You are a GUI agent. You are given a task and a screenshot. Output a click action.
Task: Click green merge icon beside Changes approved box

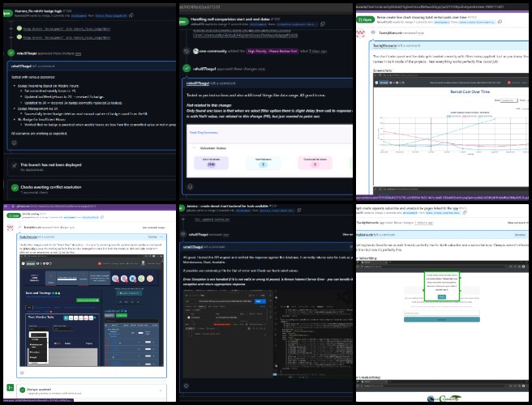pos(11,387)
